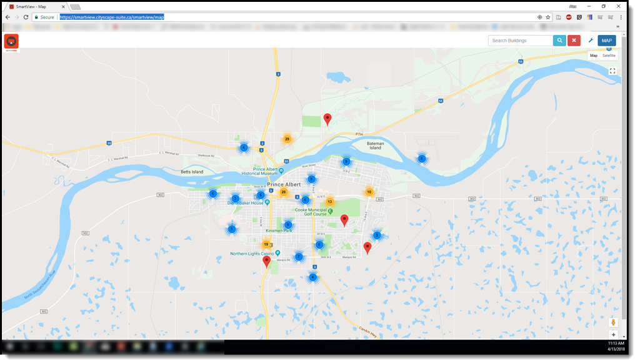Image resolution: width=638 pixels, height=364 pixels.
Task: Open the orange cluster marked 28
Action: 284,192
